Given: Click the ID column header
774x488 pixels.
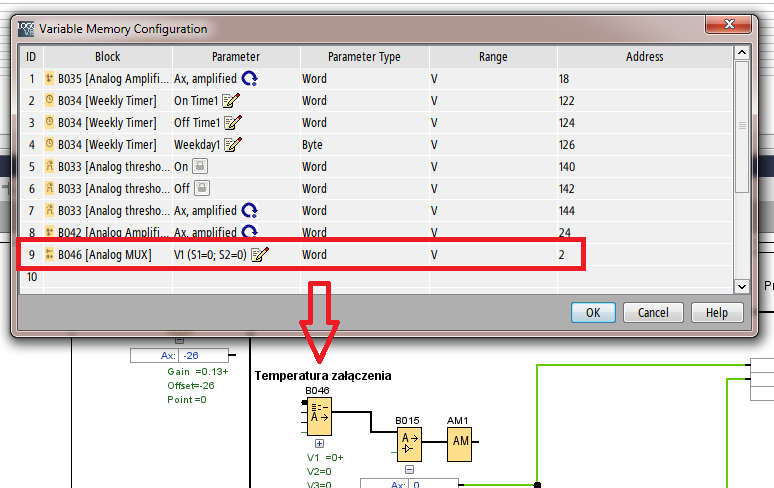Looking at the screenshot, I should [31, 57].
